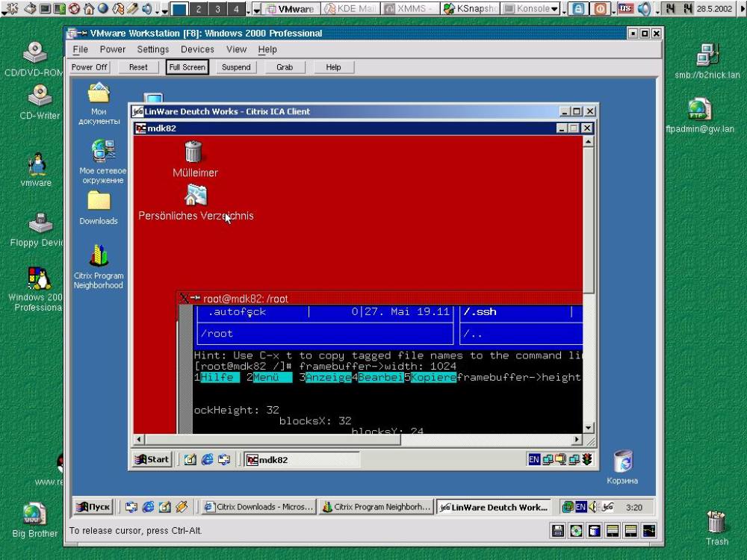The width and height of the screenshot is (747, 560).
Task: Open the lifebuoy help icon in KDE panel
Action: pyautogui.click(x=74, y=8)
